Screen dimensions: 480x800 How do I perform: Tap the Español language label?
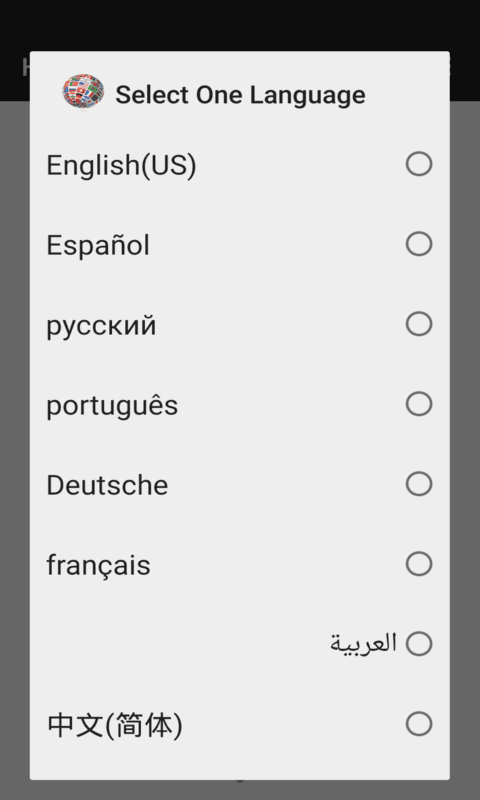pyautogui.click(x=98, y=245)
